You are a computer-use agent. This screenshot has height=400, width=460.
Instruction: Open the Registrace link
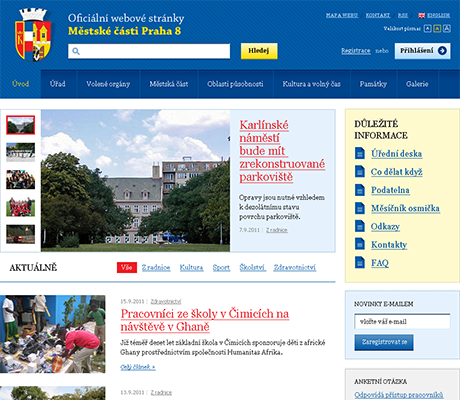coord(356,51)
